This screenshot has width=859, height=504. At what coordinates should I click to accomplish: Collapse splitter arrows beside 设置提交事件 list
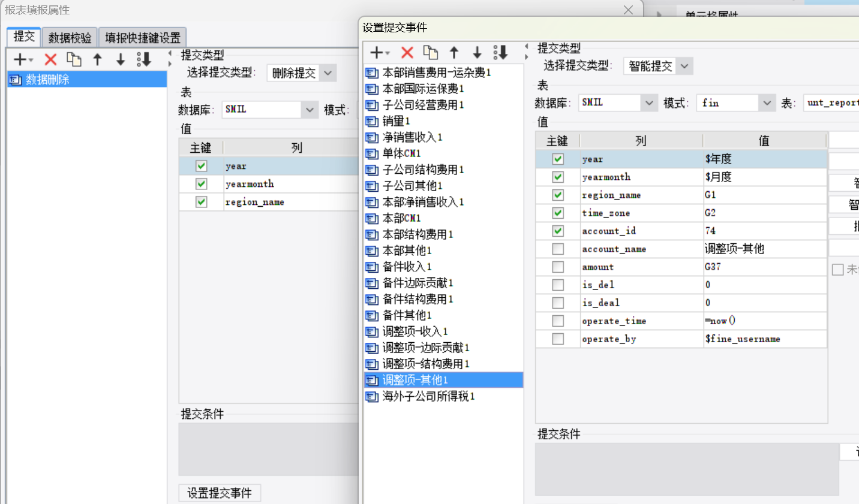coord(527,52)
